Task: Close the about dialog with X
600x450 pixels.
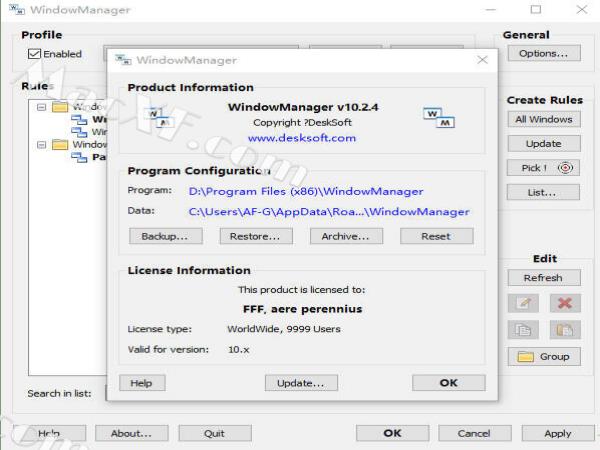Action: [483, 60]
